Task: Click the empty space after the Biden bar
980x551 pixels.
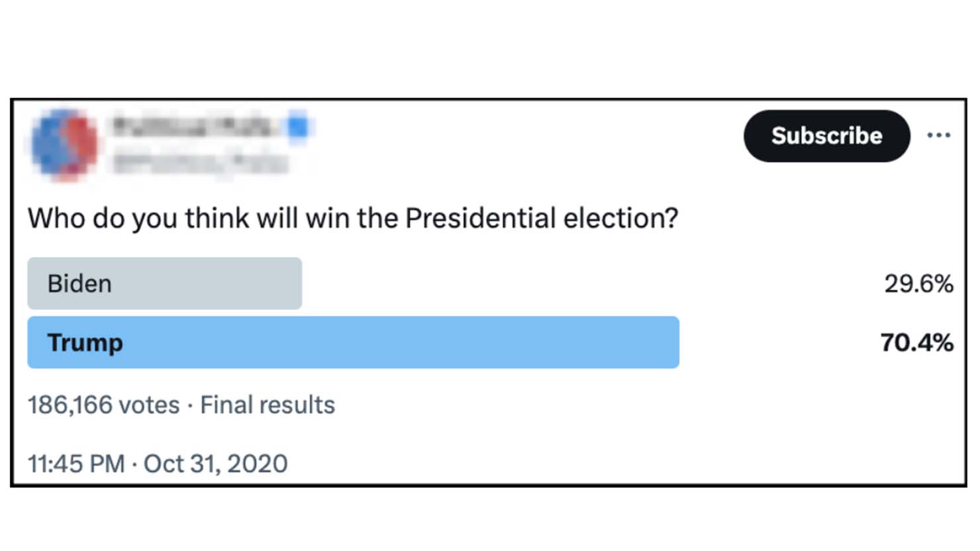Action: [589, 283]
